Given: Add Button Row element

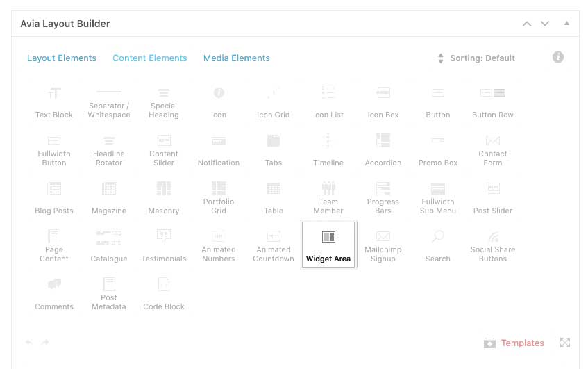Looking at the screenshot, I should point(492,101).
